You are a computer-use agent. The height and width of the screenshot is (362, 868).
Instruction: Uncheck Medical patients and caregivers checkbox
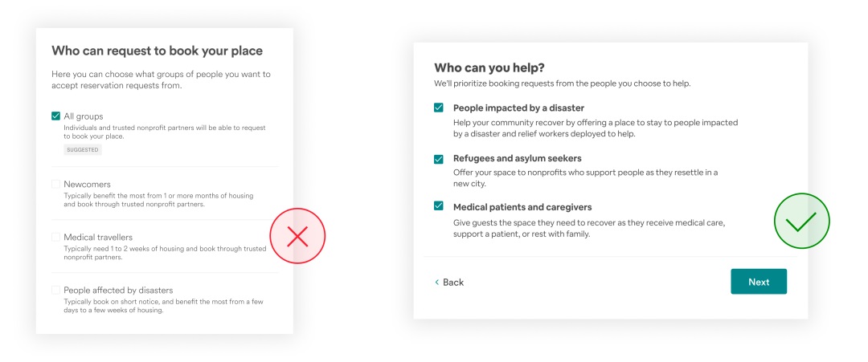point(439,206)
